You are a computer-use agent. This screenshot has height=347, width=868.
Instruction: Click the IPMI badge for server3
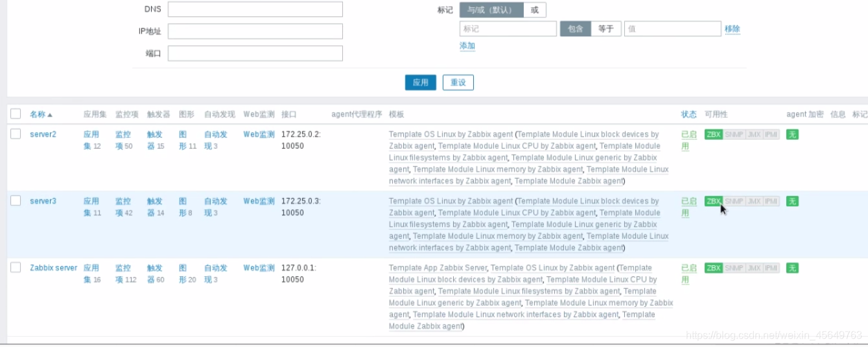(771, 201)
